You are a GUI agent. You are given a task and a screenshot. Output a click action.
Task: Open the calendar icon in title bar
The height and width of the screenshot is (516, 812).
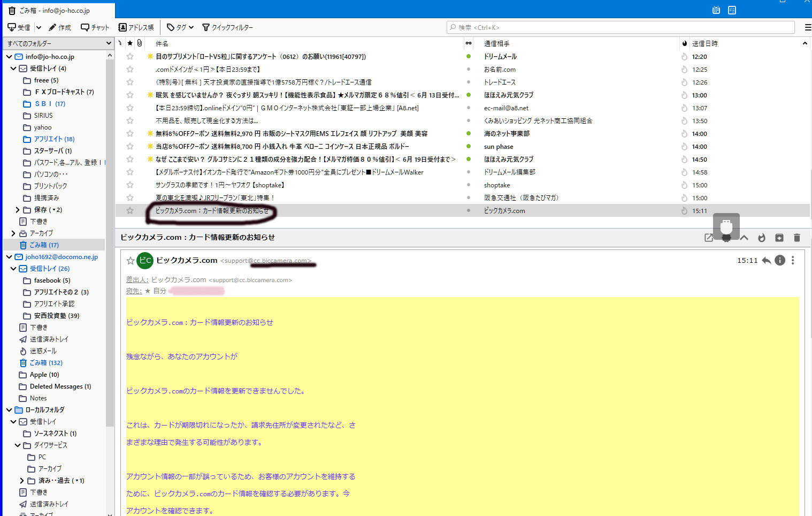coord(716,10)
